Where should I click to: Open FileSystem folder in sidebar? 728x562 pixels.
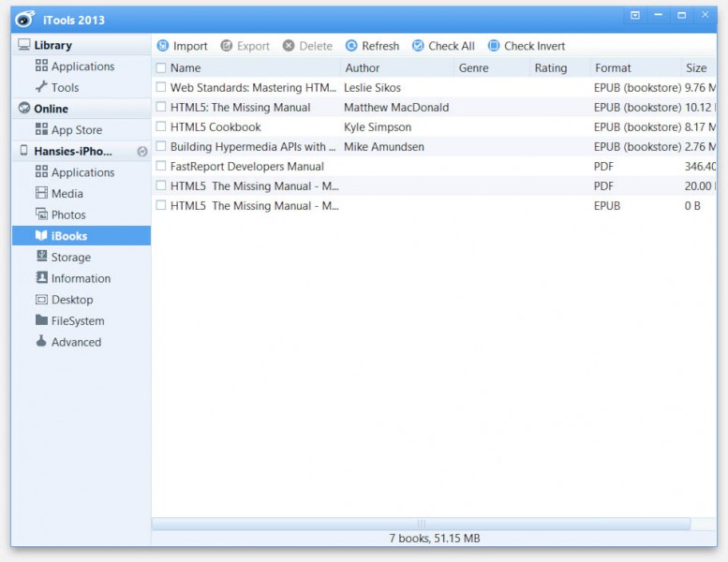tap(41, 320)
